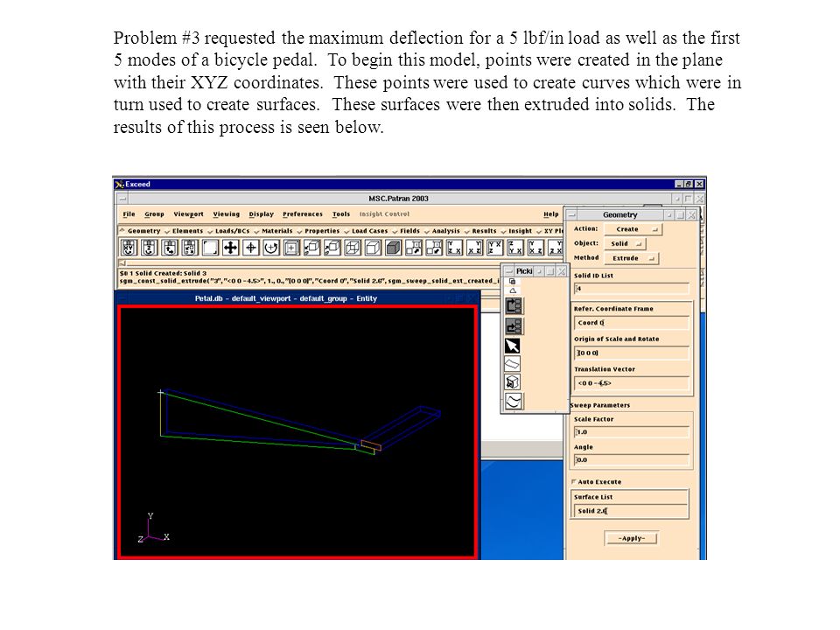
Task: Click the overlapping squares icon in Picking toolbar
Action: [512, 281]
